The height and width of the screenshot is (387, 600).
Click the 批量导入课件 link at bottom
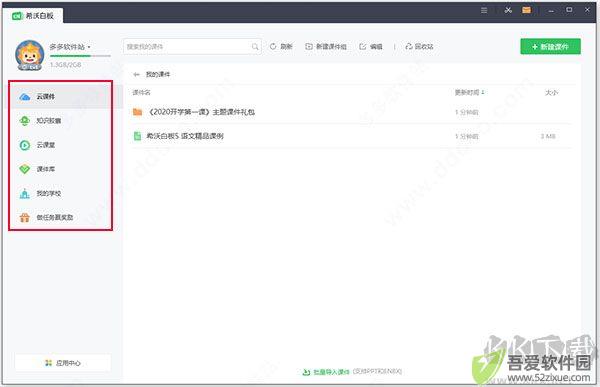pos(331,372)
